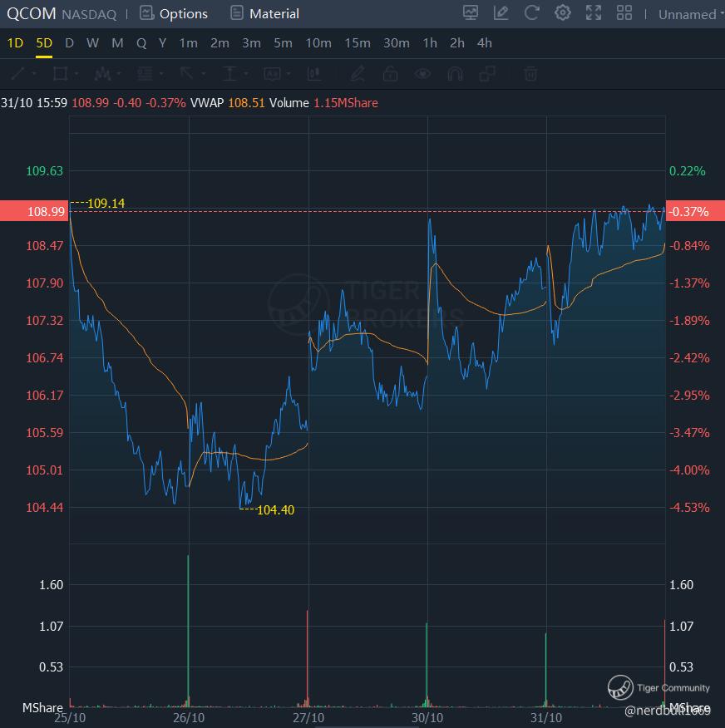Viewport: 725px width, 728px height.
Task: Expand pattern tool dropdown arrow
Action: pos(119,73)
